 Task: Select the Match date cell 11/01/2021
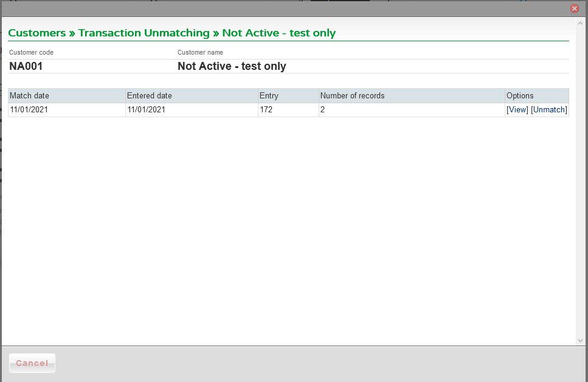pos(67,110)
